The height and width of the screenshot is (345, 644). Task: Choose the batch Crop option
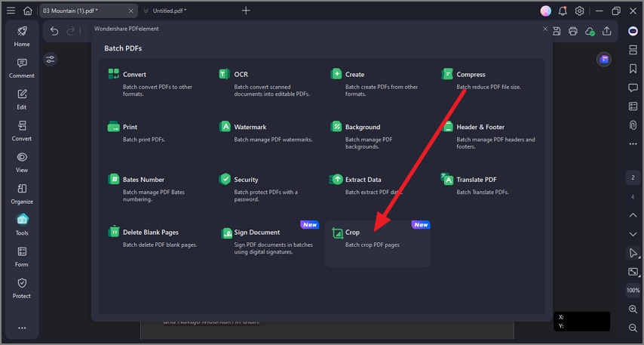(377, 243)
